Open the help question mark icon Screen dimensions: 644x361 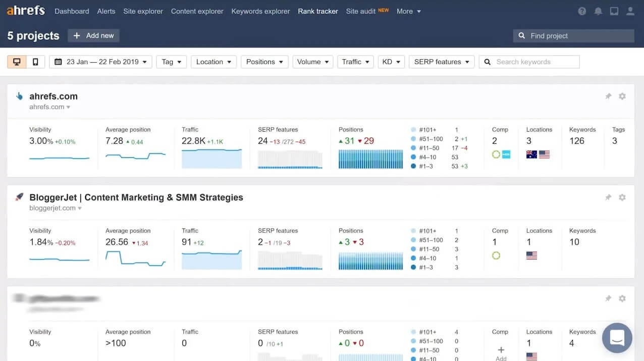coord(582,11)
